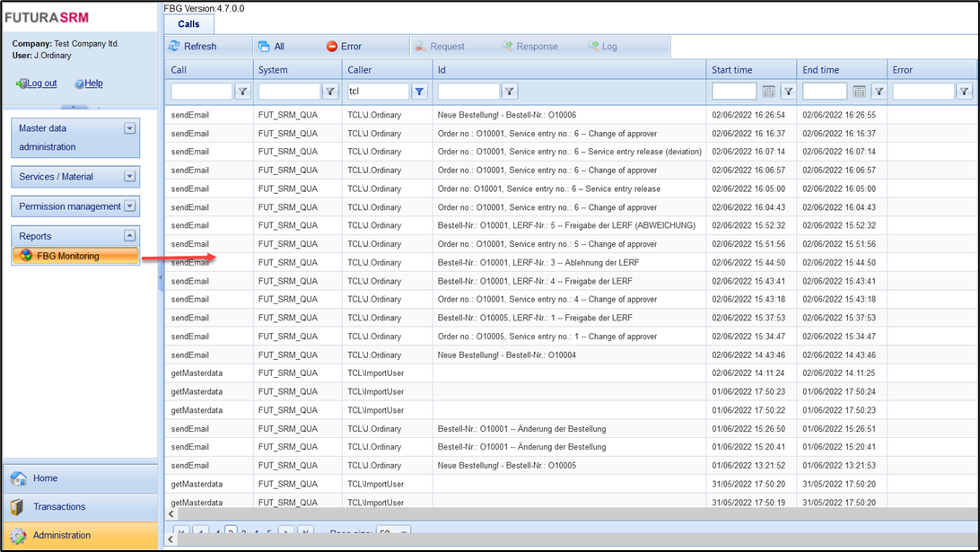The width and height of the screenshot is (980, 552).
Task: Open the Start time calendar picker
Action: click(768, 92)
